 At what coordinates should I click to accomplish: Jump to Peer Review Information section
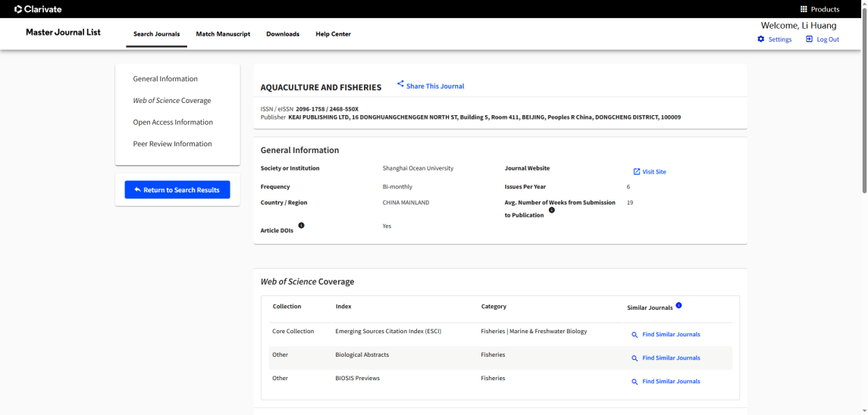point(172,144)
